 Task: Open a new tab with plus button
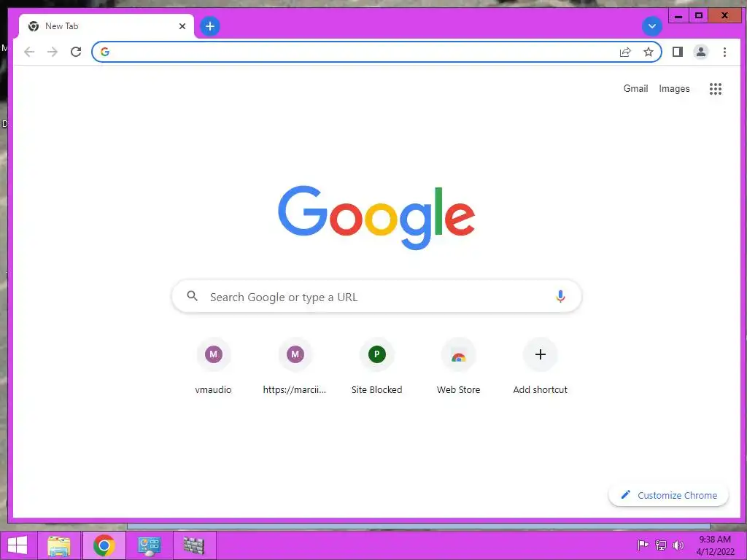[209, 26]
